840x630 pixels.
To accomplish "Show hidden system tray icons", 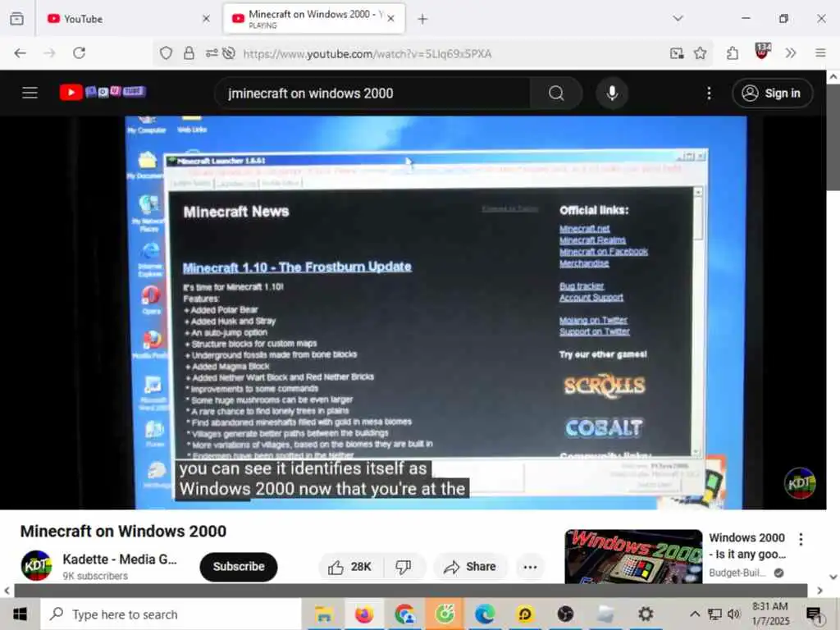I will (694, 614).
